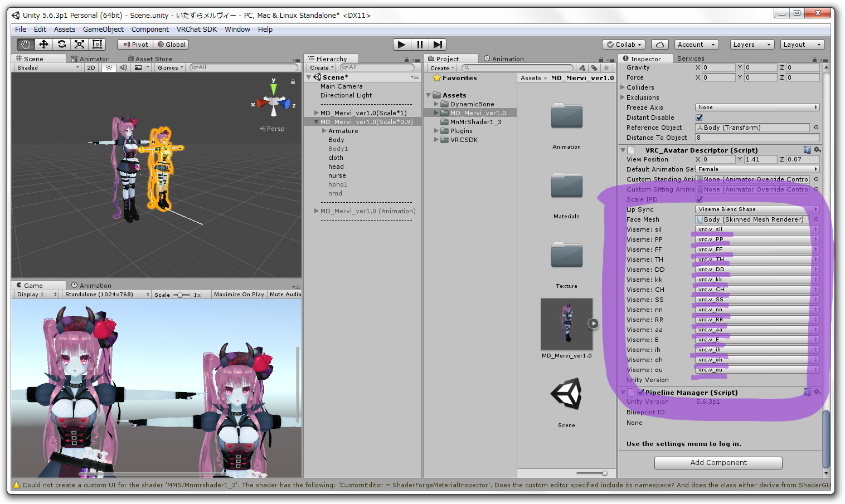Image resolution: width=845 pixels, height=504 pixels.
Task: Step forward one frame
Action: (438, 45)
